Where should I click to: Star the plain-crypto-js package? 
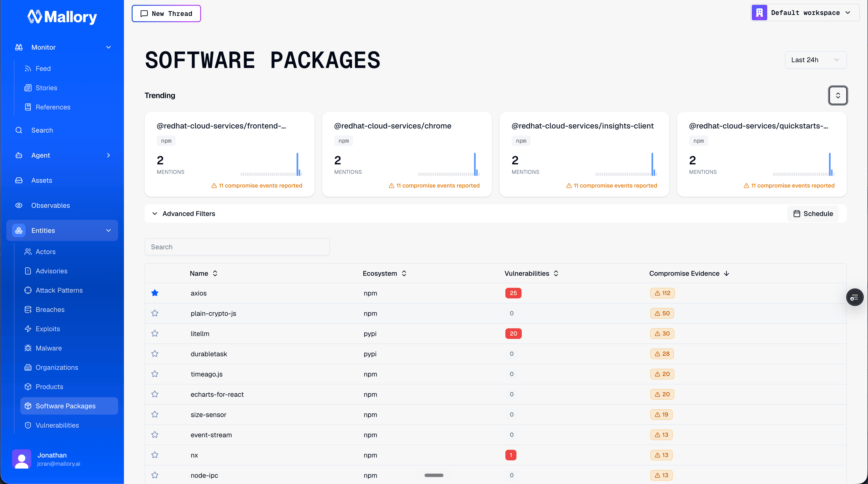(x=155, y=313)
